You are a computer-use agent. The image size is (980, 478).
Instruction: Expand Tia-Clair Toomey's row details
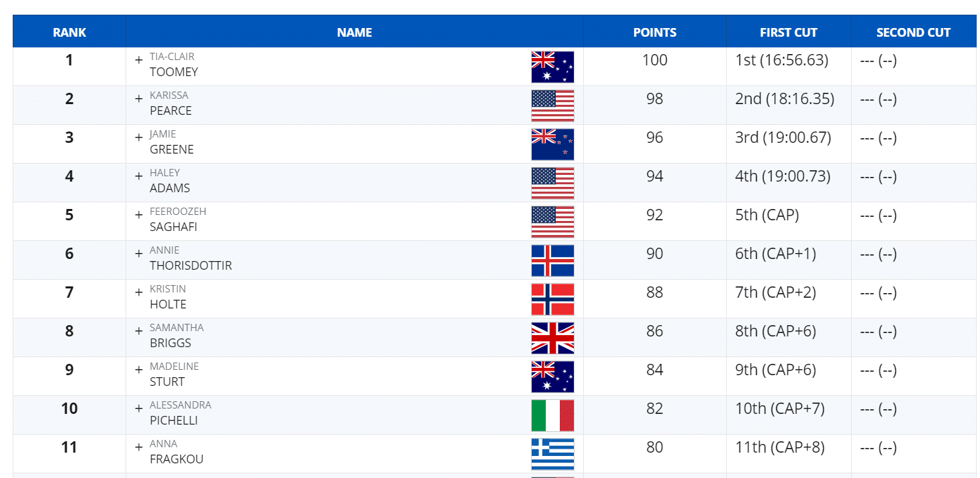tap(139, 60)
